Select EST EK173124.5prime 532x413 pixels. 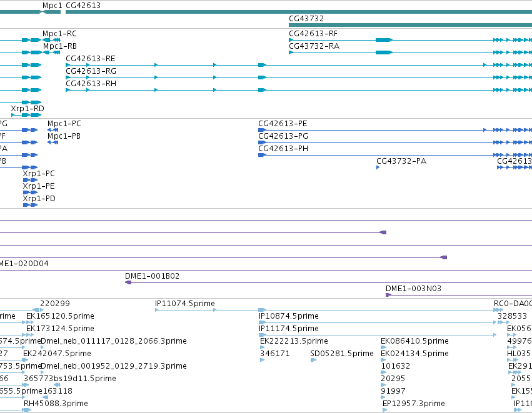[x=60, y=329]
